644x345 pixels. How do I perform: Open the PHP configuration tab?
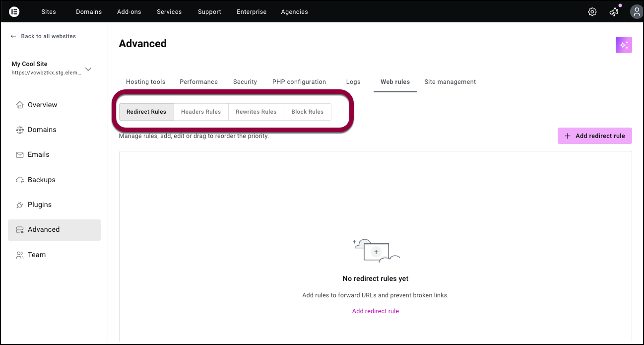(x=299, y=82)
